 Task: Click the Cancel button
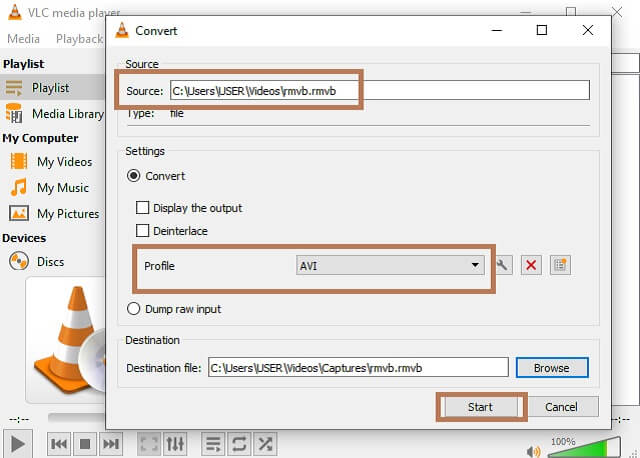[561, 407]
